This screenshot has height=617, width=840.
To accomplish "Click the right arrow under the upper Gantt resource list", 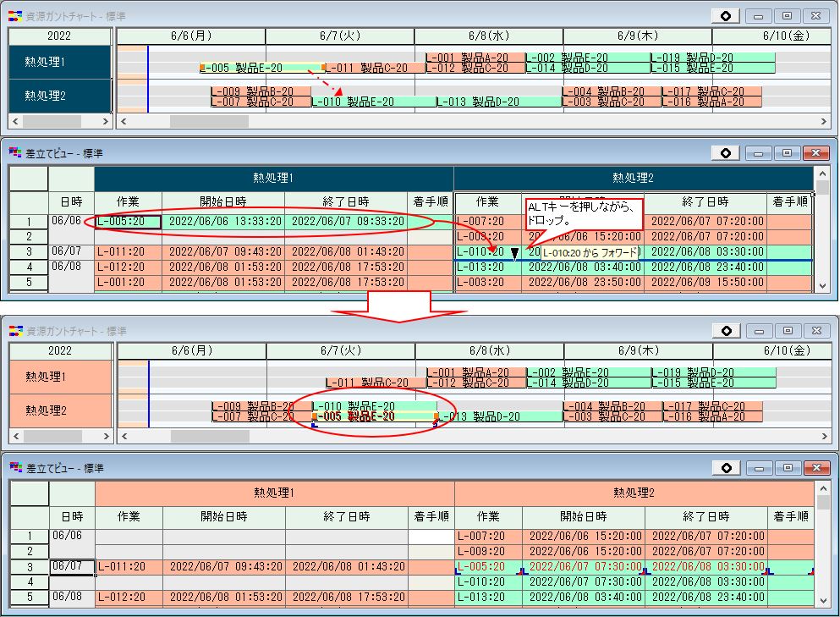I will 106,122.
